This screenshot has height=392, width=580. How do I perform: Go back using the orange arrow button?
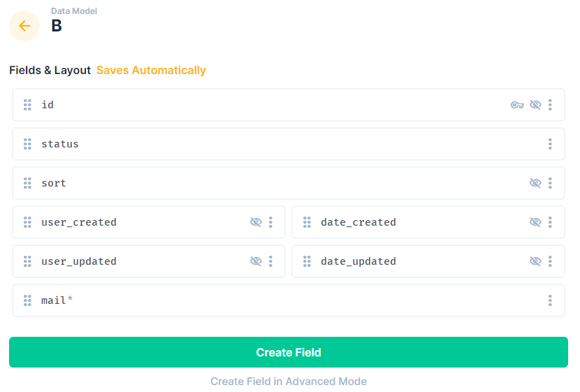tap(24, 26)
